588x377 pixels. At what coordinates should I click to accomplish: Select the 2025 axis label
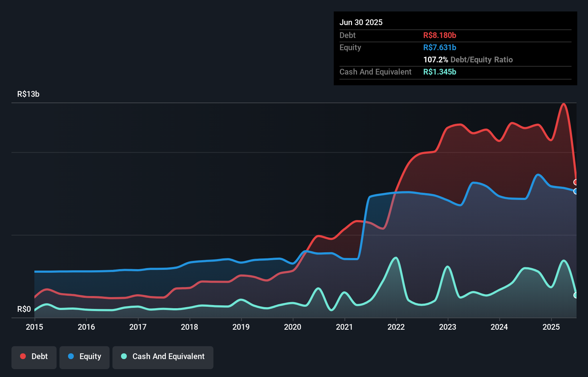551,327
